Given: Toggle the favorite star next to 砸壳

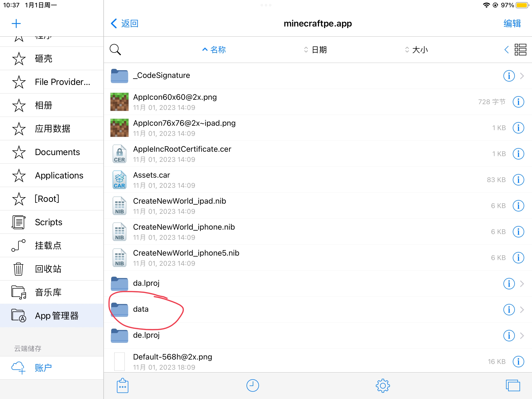Looking at the screenshot, I should point(19,59).
